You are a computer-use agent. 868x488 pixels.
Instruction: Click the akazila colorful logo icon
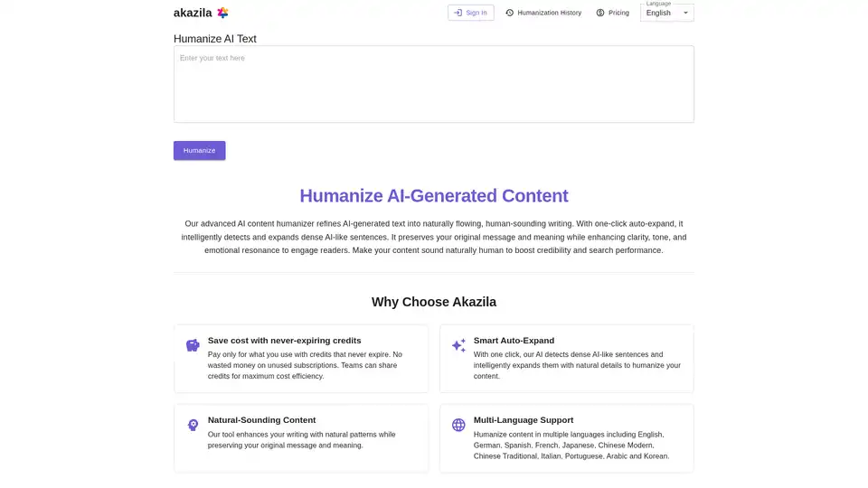click(x=222, y=13)
